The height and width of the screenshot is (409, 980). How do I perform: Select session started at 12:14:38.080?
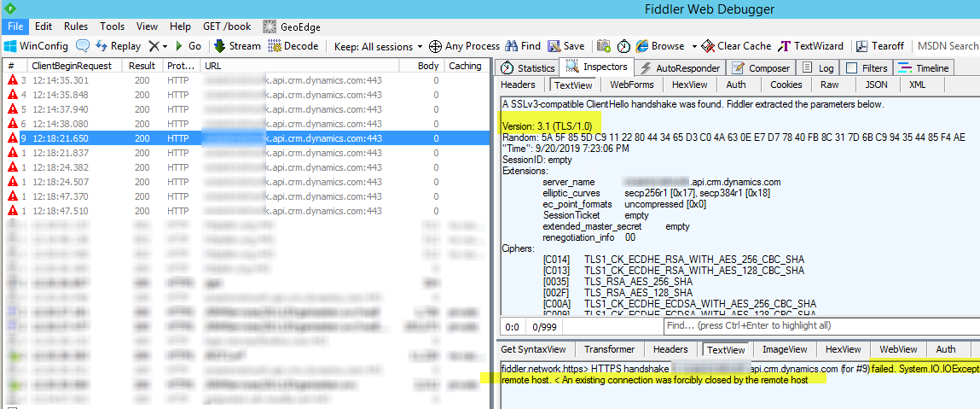(245, 124)
